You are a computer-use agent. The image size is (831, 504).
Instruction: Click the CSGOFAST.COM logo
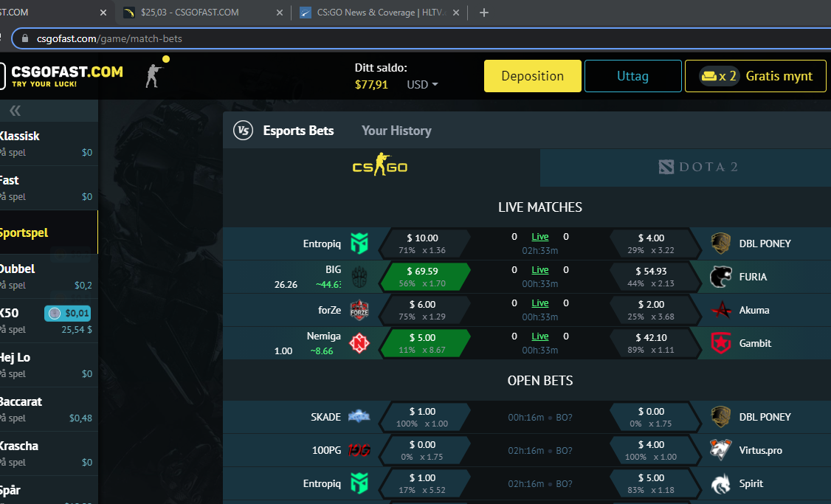(x=61, y=76)
